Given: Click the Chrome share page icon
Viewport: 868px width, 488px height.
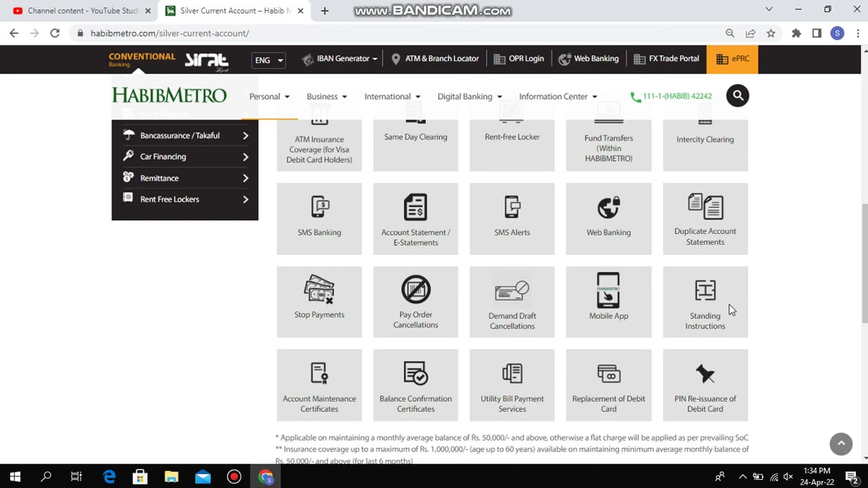Looking at the screenshot, I should 751,33.
